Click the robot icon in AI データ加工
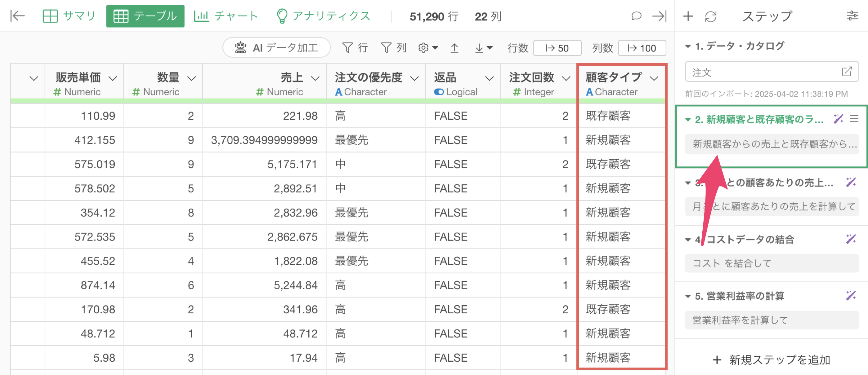Image resolution: width=868 pixels, height=375 pixels. click(x=240, y=47)
